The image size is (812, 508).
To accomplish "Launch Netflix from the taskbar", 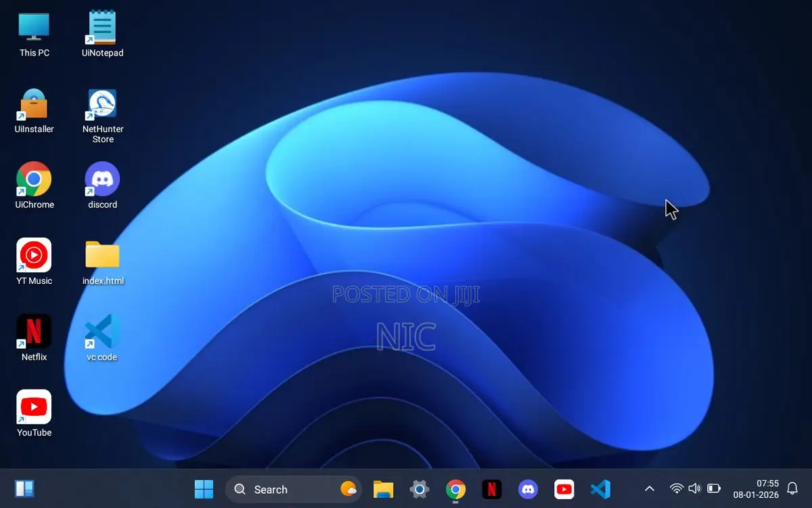I will click(492, 489).
